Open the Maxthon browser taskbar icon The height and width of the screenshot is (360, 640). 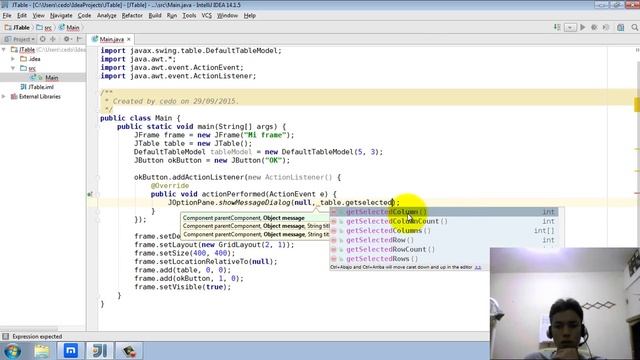click(x=71, y=351)
